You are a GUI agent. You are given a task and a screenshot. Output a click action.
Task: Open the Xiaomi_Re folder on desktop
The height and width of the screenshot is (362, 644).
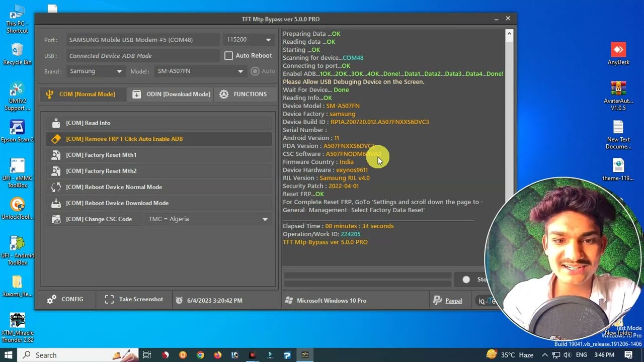pos(17,286)
